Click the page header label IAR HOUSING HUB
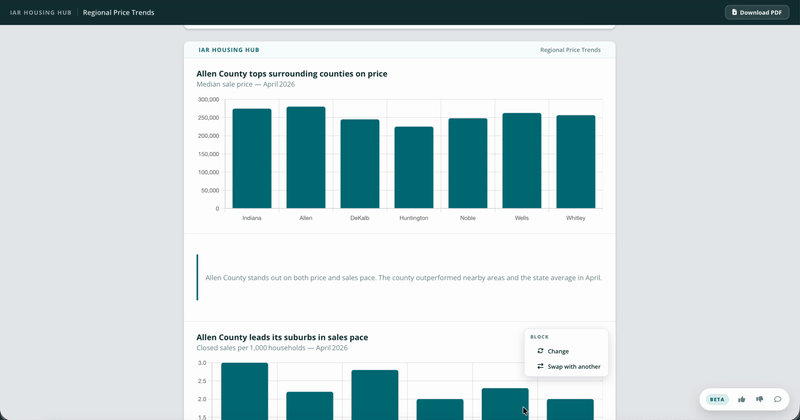This screenshot has height=420, width=800. [229, 50]
